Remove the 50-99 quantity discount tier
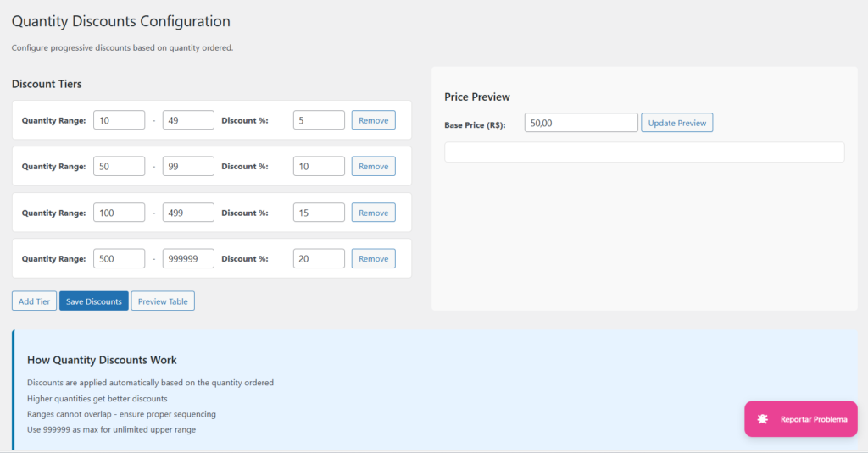This screenshot has width=868, height=453. click(x=373, y=167)
